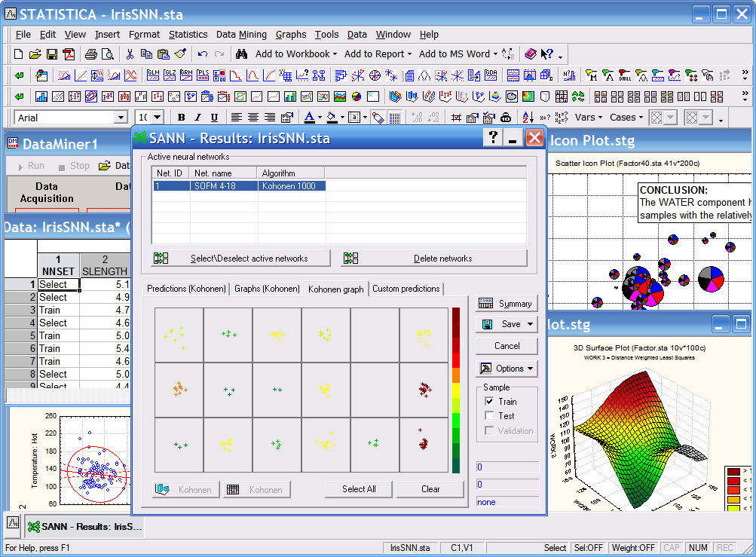Click the contour plot icon
This screenshot has width=756, height=557.
tap(528, 96)
